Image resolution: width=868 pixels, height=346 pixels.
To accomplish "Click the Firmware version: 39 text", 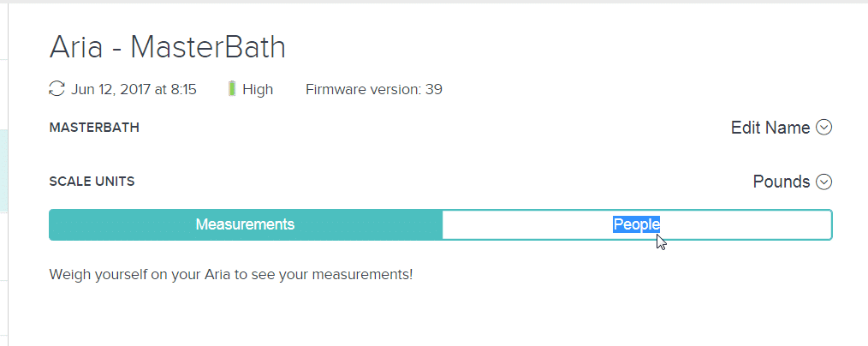I will coord(373,89).
